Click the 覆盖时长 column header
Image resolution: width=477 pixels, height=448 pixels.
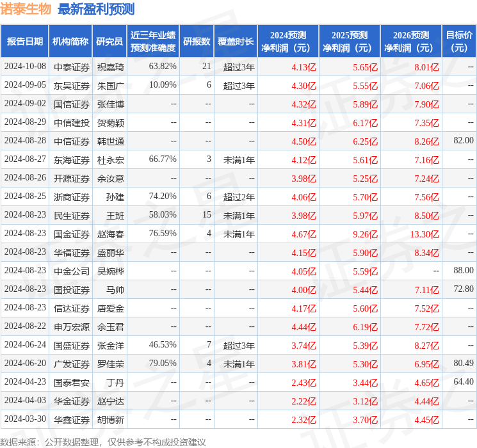click(x=236, y=42)
